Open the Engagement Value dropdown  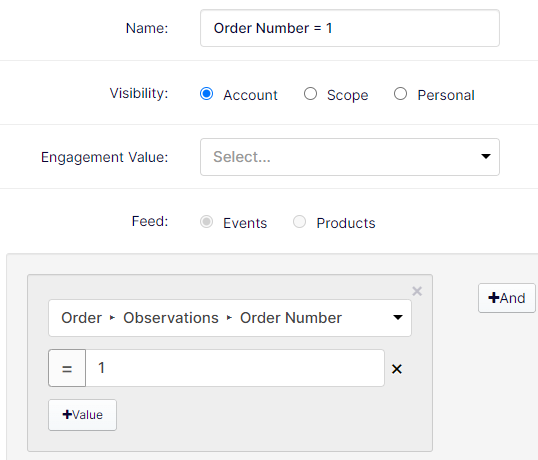tap(350, 157)
